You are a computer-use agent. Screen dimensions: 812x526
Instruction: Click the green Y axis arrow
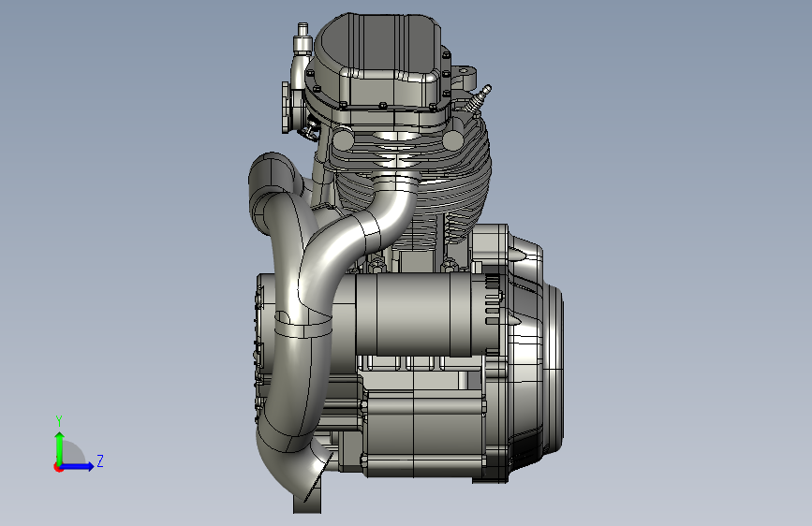[60, 448]
